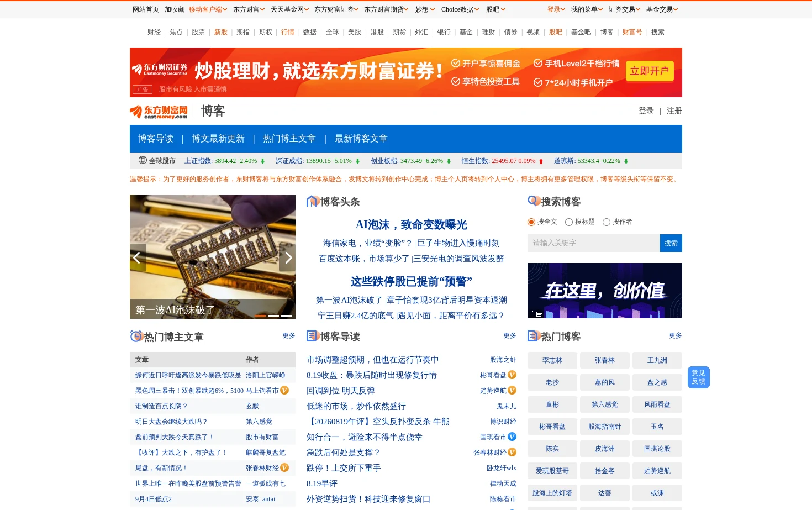Image resolution: width=812 pixels, height=510 pixels.
Task: Open the 热门博主文章 tab in blue bar
Action: 289,139
